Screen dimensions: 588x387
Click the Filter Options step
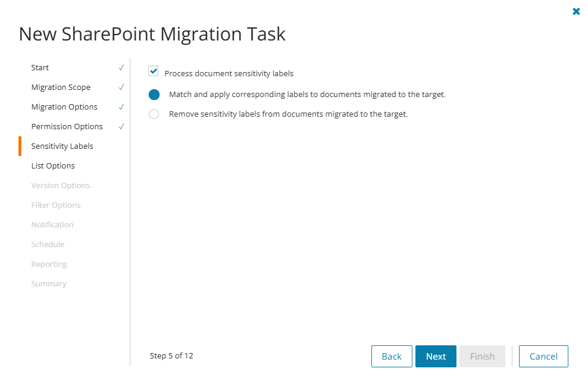[56, 205]
